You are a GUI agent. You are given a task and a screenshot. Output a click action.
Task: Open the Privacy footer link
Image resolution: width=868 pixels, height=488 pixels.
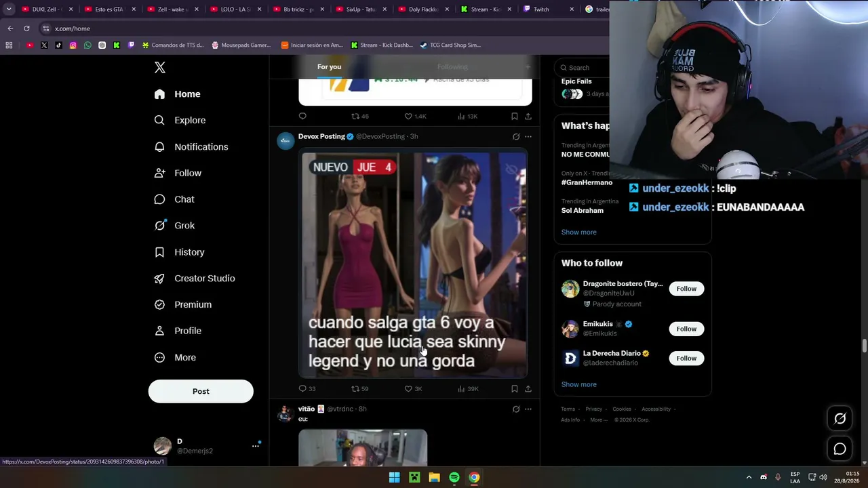click(x=593, y=409)
